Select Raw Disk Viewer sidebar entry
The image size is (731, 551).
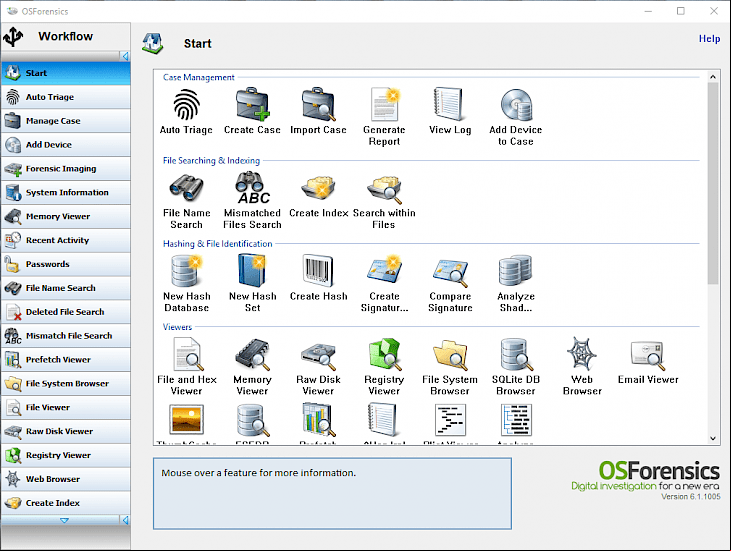point(66,431)
